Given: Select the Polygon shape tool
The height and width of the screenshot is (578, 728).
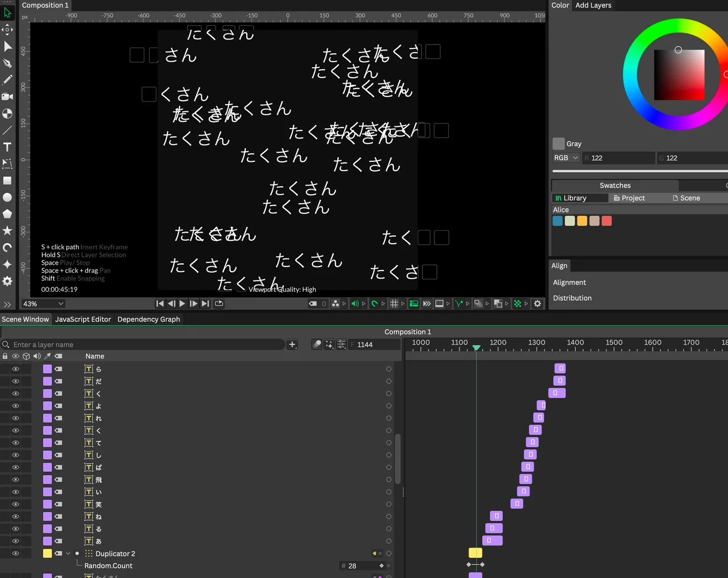Looking at the screenshot, I should [x=7, y=214].
